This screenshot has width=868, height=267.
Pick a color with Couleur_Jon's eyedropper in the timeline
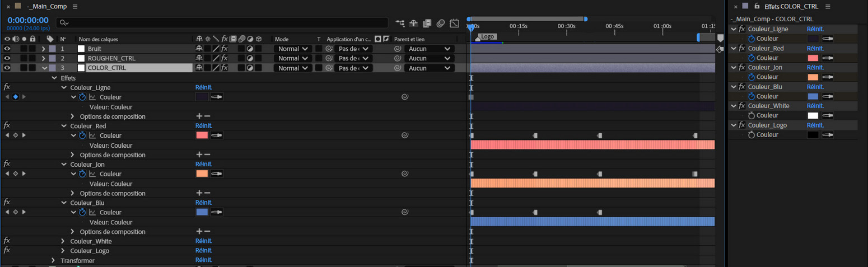[x=216, y=174]
